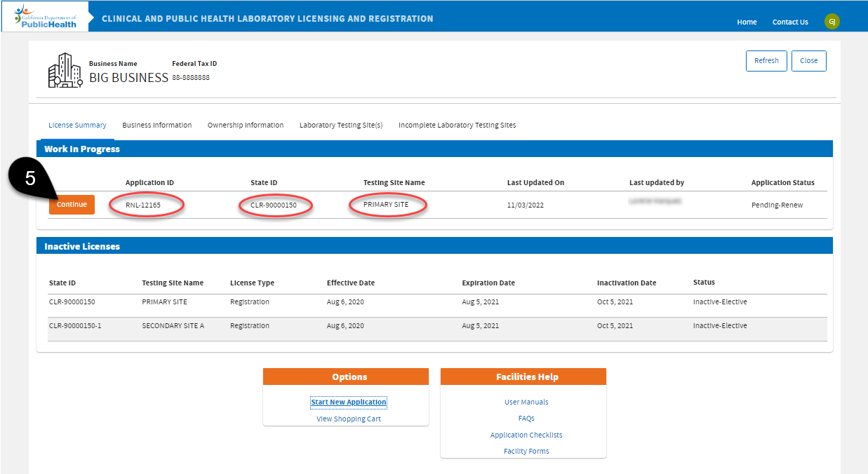Open the Incomplete Laboratory Testing Sites tab
The height and width of the screenshot is (474, 868).
[457, 125]
